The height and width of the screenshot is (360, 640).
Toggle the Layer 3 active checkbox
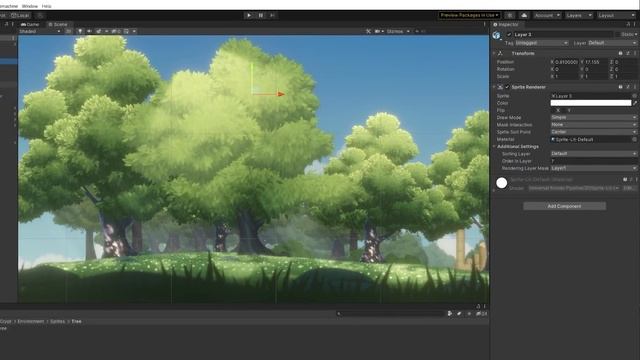(509, 35)
